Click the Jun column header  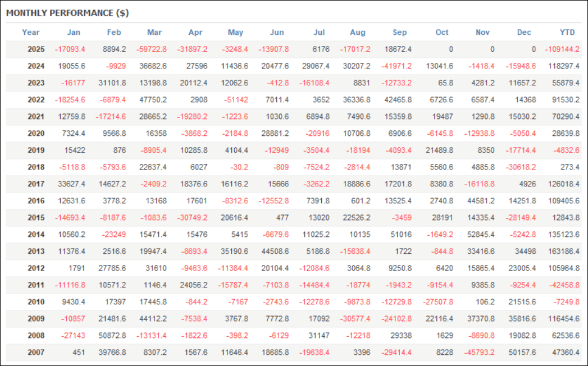277,32
